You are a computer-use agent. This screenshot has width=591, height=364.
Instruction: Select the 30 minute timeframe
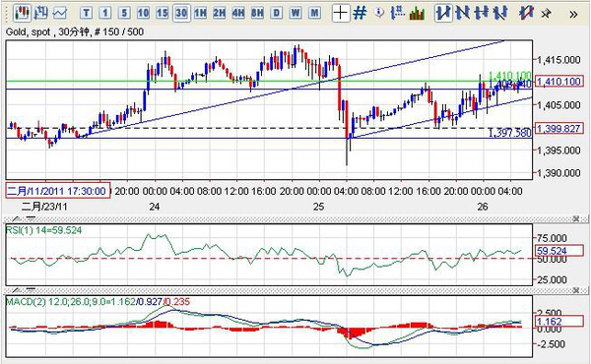[x=181, y=14]
